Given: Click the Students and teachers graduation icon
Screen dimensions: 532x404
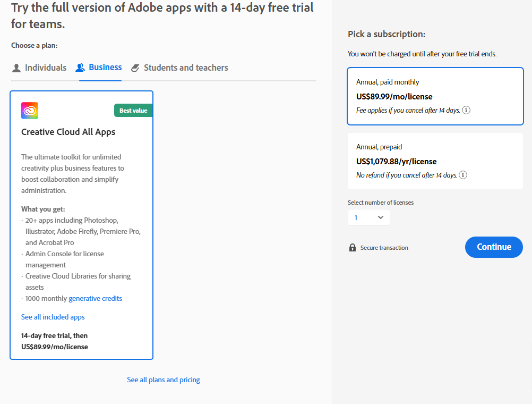Looking at the screenshot, I should pyautogui.click(x=135, y=68).
